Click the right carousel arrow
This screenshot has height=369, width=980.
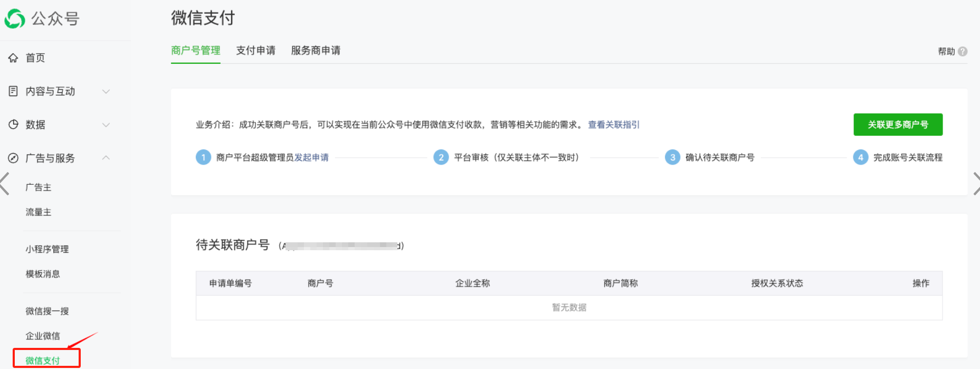click(x=976, y=184)
